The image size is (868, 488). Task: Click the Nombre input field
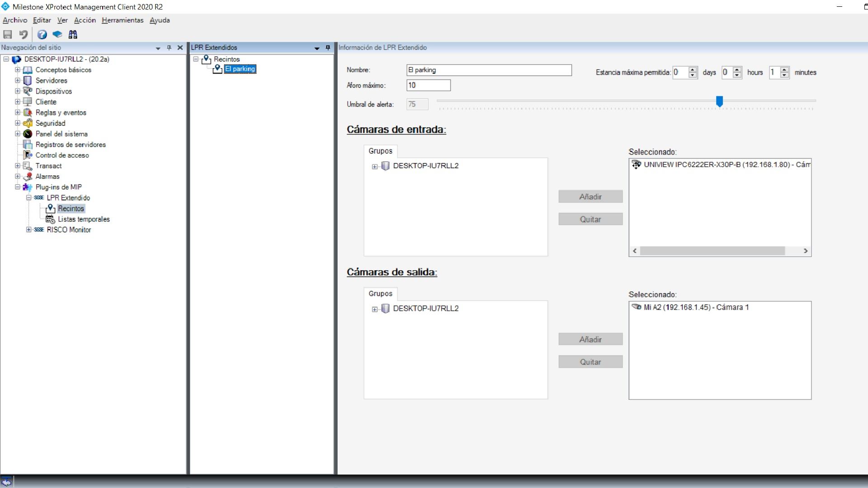tap(489, 70)
